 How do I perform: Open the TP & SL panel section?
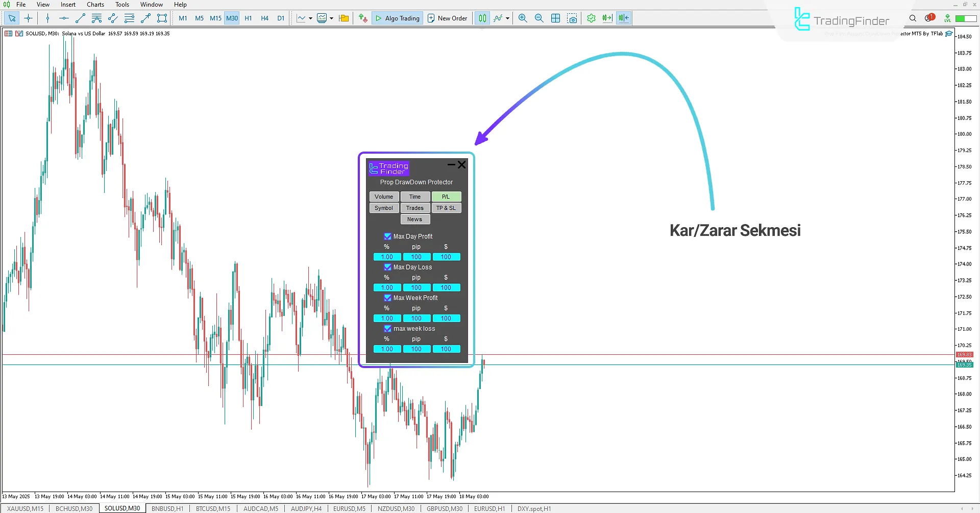(x=446, y=208)
